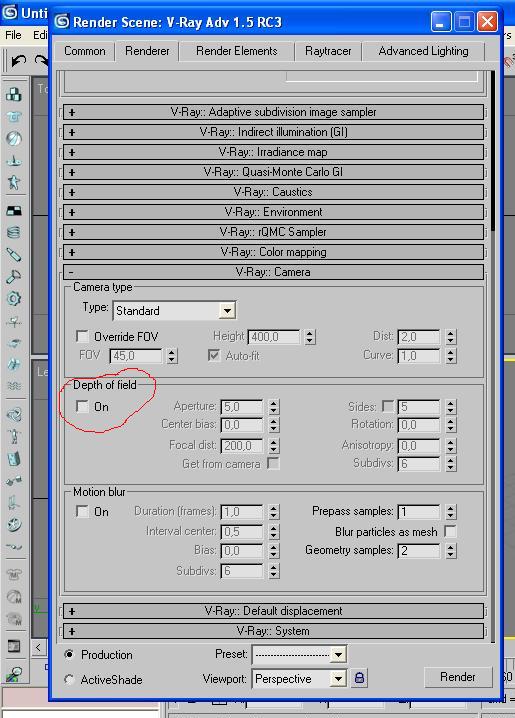
Task: Open the Raytracer tab
Action: tap(328, 51)
